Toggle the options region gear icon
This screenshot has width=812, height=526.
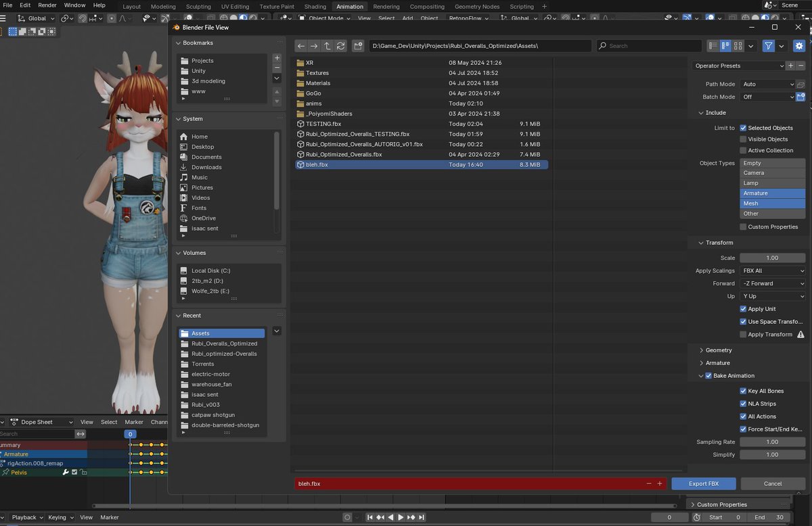[799, 46]
